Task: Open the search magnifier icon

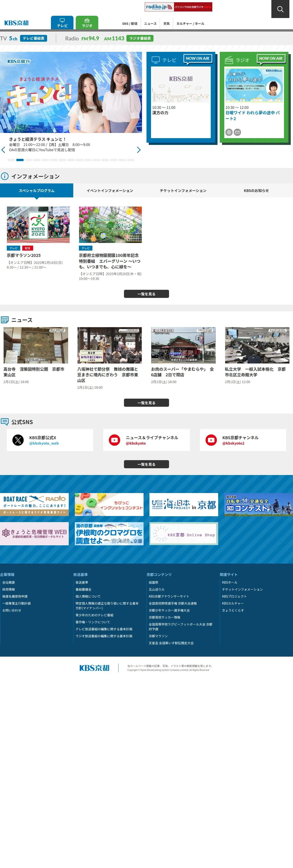Action: point(280,9)
